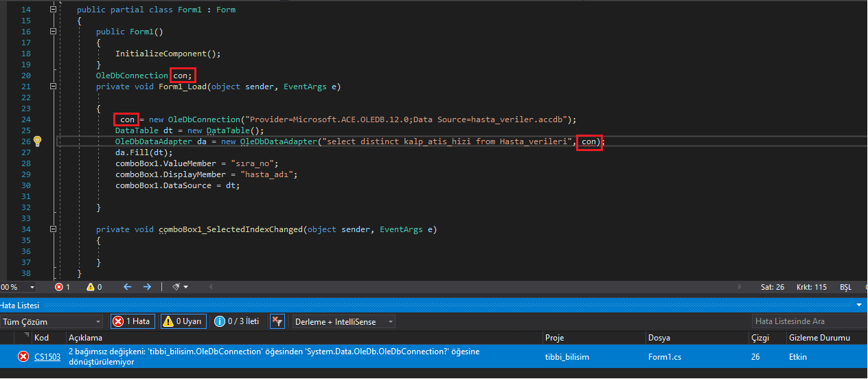
Task: Open the 'Derleme + IntelliSense' dropdown
Action: click(x=343, y=321)
